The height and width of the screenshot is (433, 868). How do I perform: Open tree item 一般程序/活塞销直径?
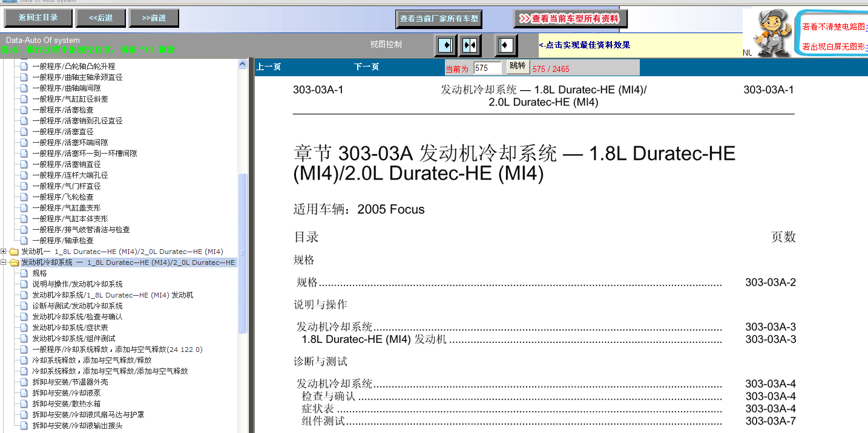click(66, 164)
